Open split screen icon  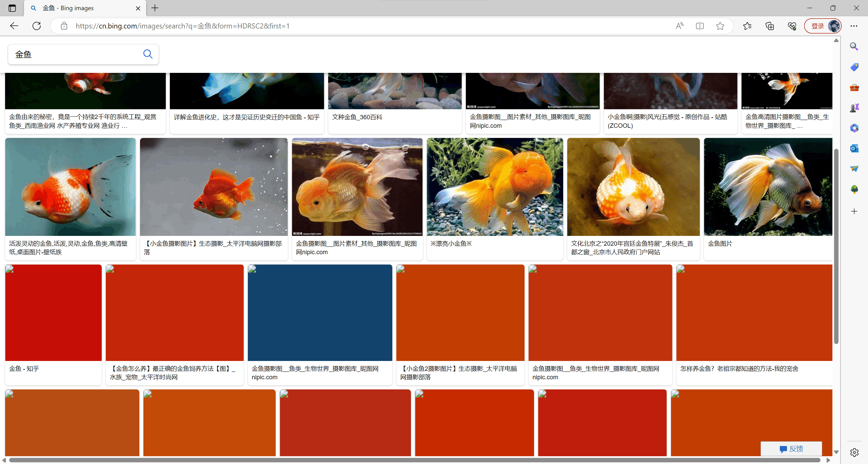click(700, 26)
